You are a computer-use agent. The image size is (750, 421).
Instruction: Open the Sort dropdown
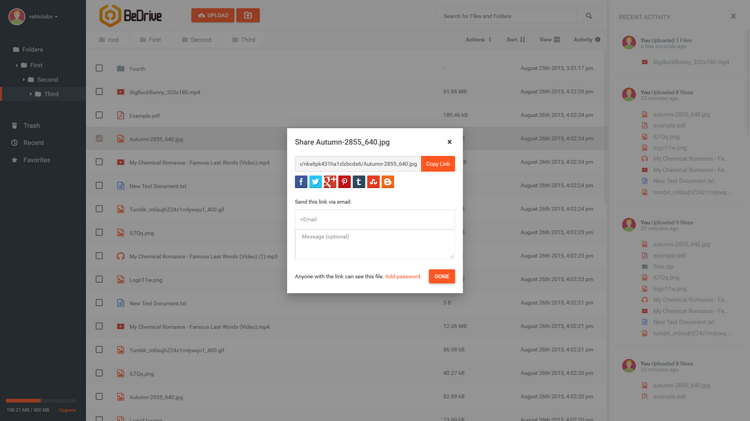coord(516,40)
